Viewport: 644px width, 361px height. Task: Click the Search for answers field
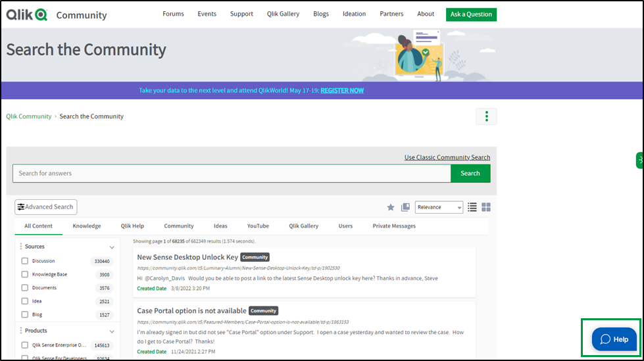(x=232, y=174)
